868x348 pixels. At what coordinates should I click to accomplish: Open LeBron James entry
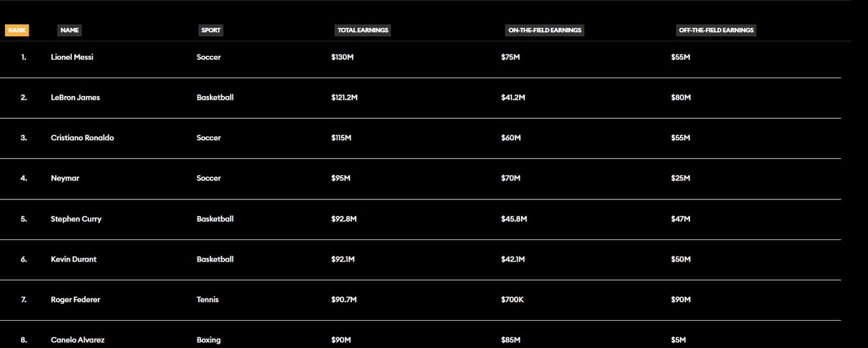(x=75, y=98)
